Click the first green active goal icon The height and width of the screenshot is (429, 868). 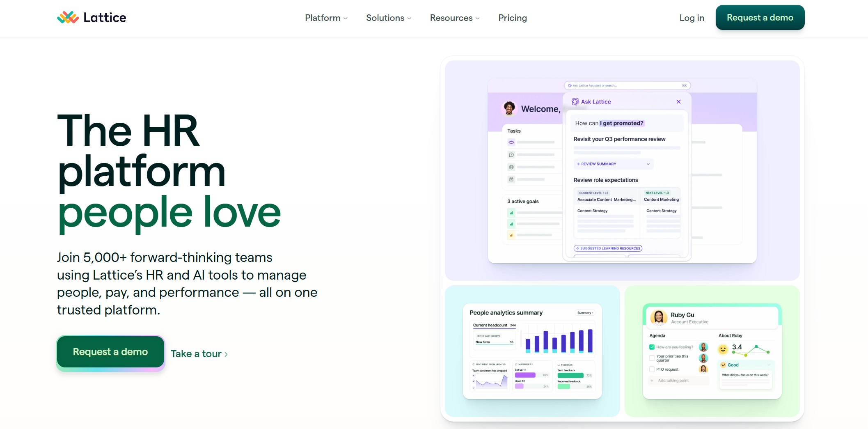[x=511, y=213]
